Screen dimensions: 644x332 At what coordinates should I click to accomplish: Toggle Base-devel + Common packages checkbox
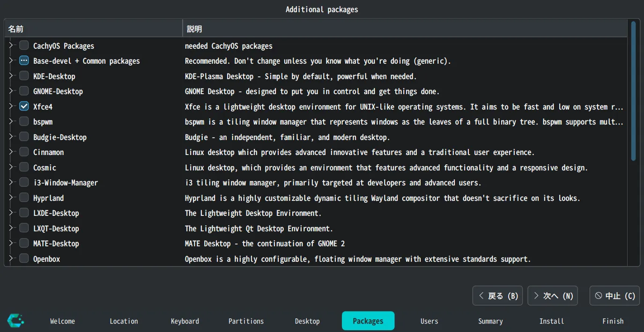pos(24,61)
